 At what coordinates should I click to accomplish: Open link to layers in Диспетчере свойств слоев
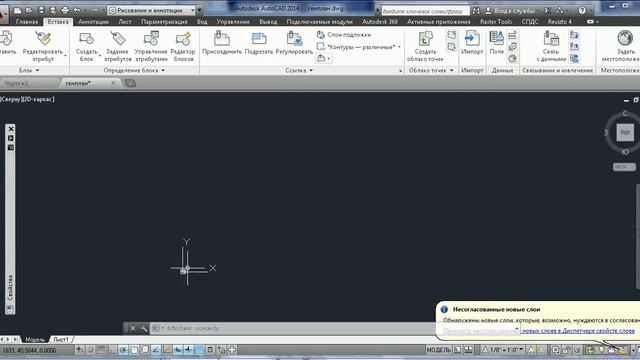[578, 331]
